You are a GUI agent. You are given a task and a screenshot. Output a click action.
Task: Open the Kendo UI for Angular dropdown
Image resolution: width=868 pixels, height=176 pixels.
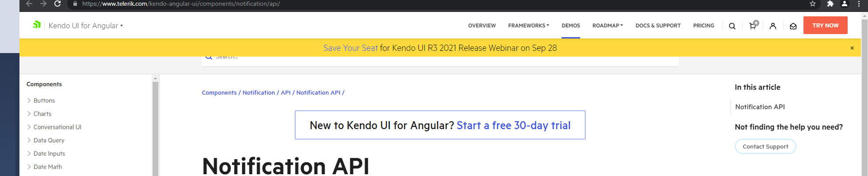point(86,26)
